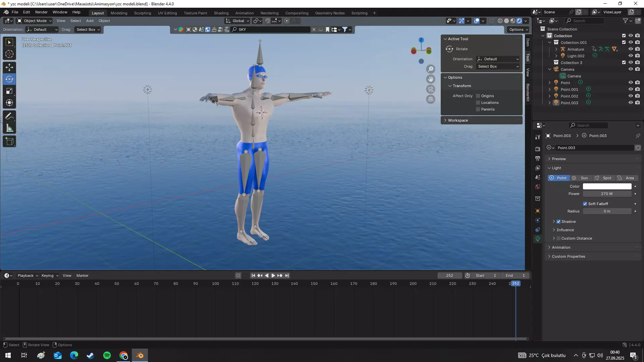This screenshot has width=644, height=362.
Task: Open the Object properties orange square icon
Action: point(538,211)
